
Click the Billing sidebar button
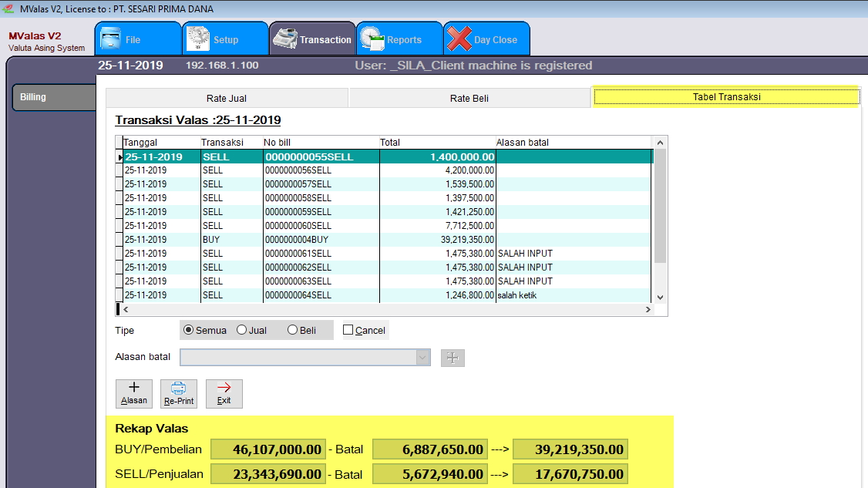(x=52, y=97)
